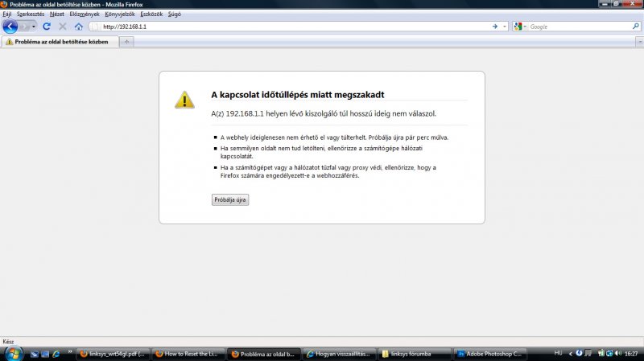
Task: Click the 'A kapcsolat időtúllépés miatt megszakadt' heading
Action: pos(297,95)
